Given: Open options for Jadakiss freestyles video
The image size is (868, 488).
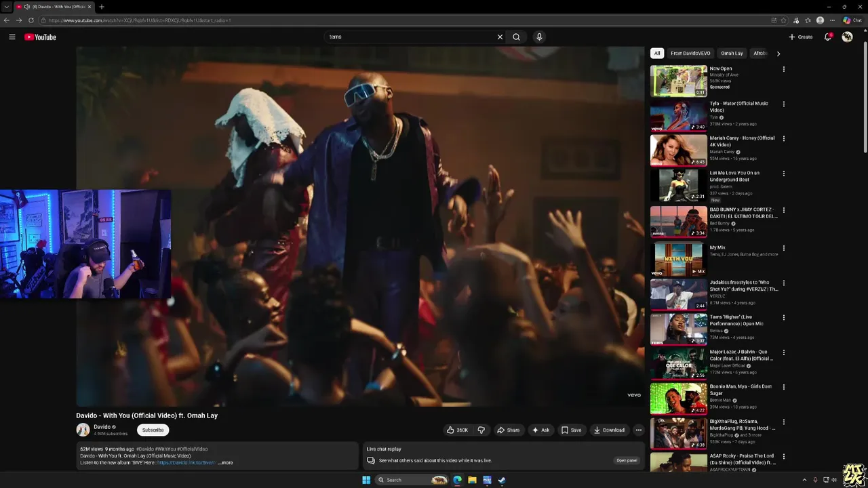Looking at the screenshot, I should (783, 283).
